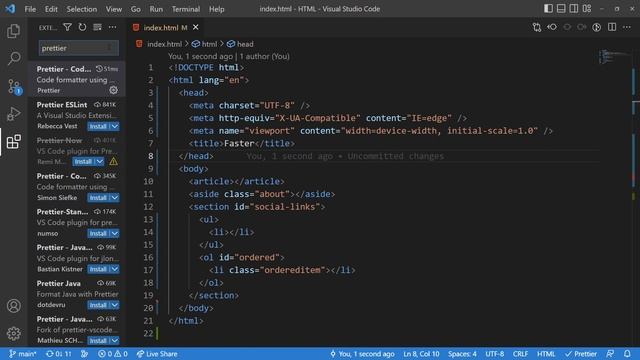
Task: Install the Prettier ESLint extension
Action: (x=98, y=127)
